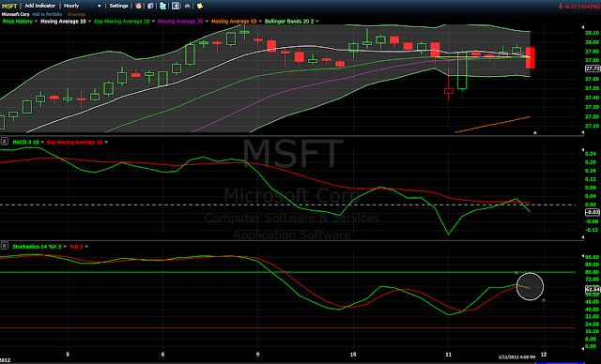Viewport: 601px width, 364px height.
Task: Click the Add to Portfolio link
Action: point(47,14)
